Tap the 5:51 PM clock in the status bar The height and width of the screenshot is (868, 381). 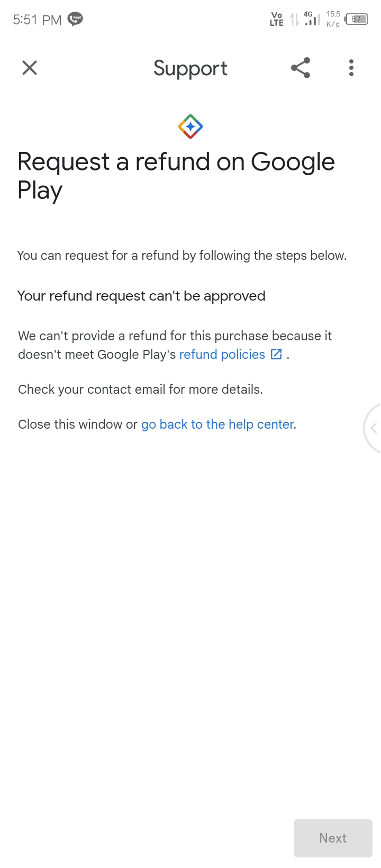tap(37, 20)
